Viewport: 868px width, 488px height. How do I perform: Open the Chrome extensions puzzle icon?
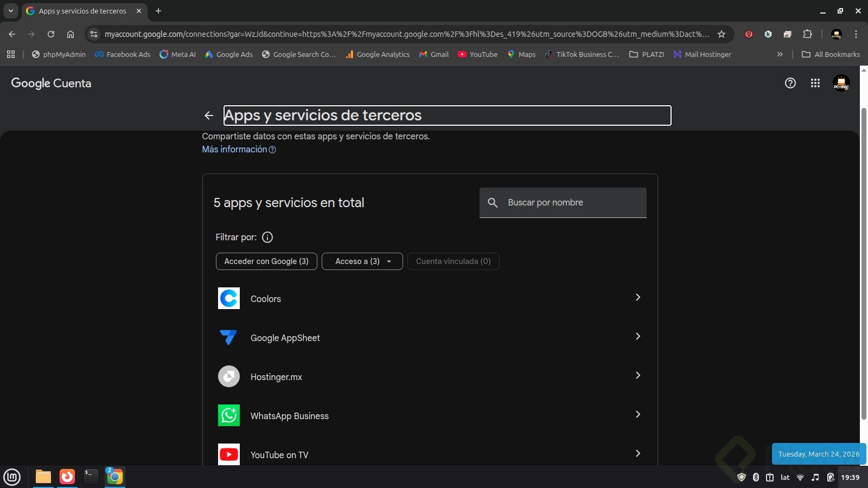(x=807, y=34)
